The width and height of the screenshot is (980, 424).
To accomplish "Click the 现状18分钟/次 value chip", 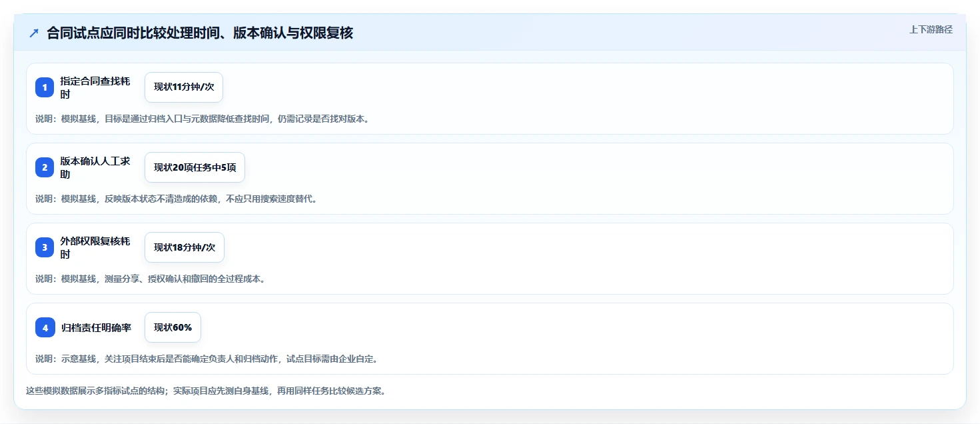I will pos(185,247).
